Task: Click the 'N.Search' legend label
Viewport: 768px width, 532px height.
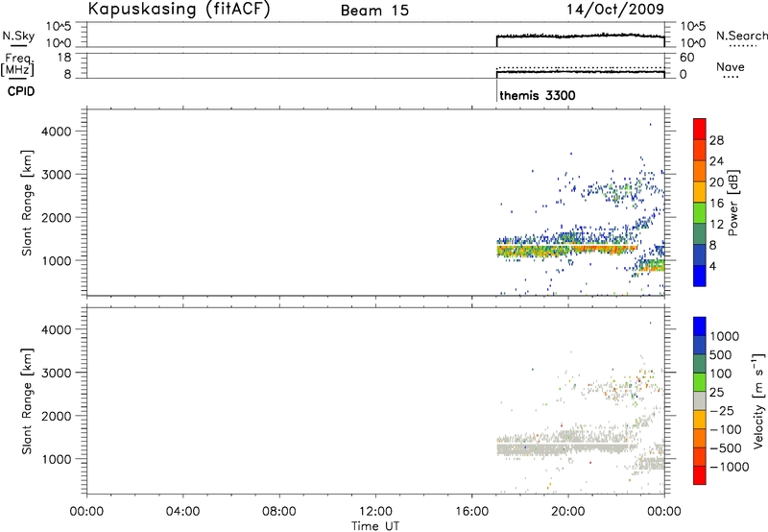Action: click(x=742, y=36)
